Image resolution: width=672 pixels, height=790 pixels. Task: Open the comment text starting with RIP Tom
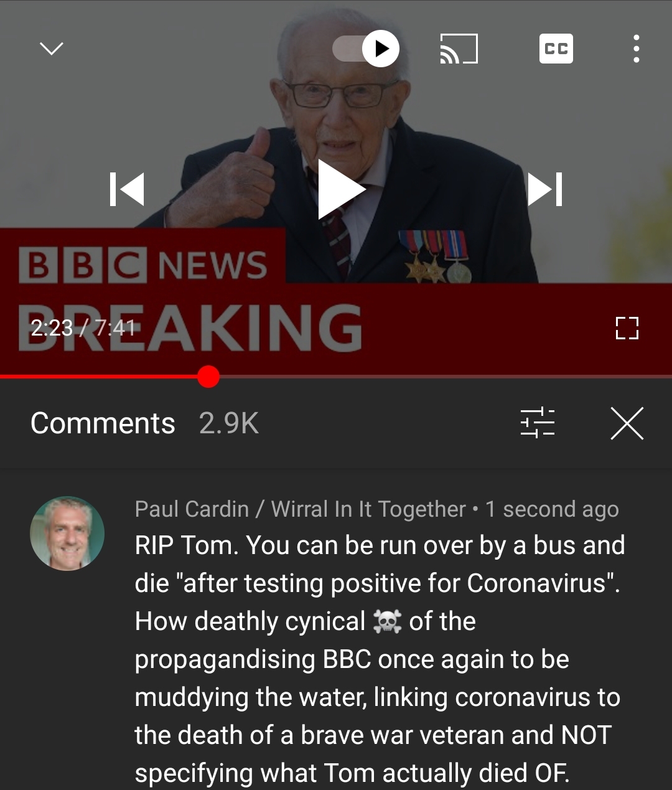tap(380, 659)
